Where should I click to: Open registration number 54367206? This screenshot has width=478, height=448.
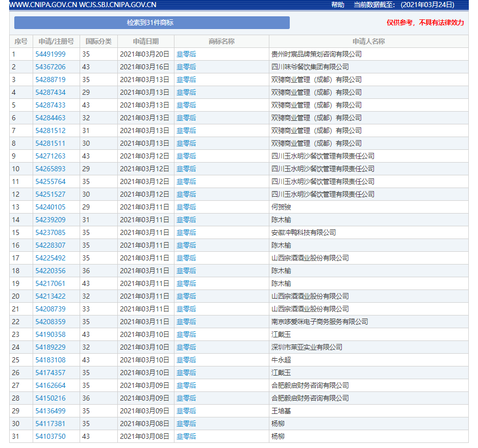pos(51,67)
